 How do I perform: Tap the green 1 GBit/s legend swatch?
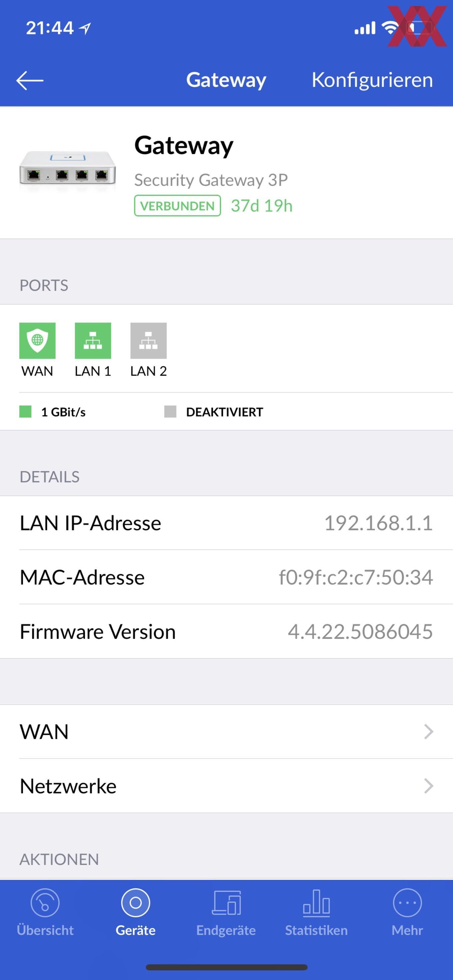coord(26,412)
